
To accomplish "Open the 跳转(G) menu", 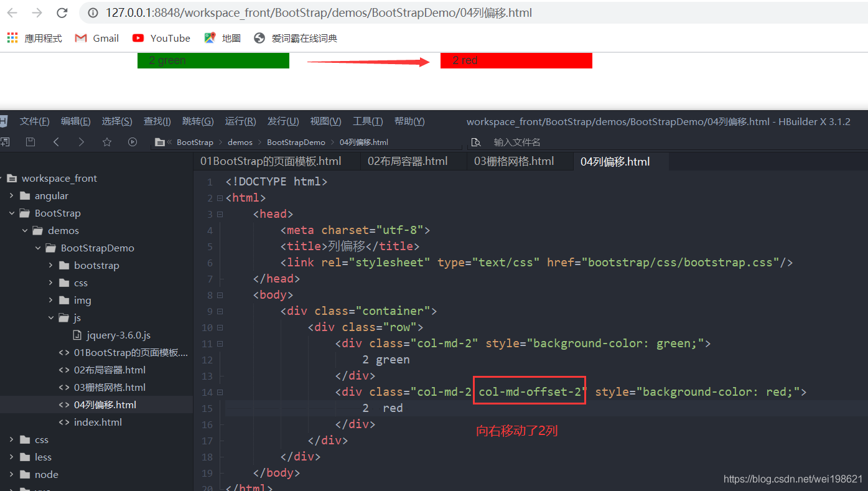I will point(198,121).
